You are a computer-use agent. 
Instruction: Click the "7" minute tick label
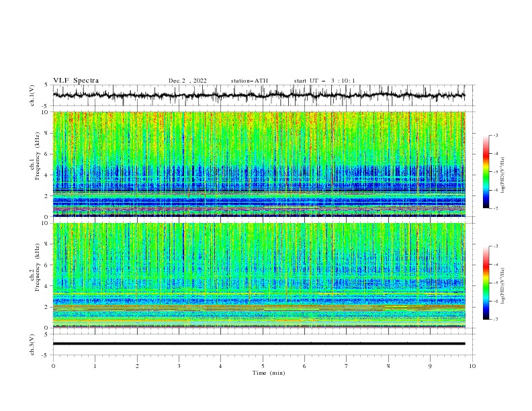pyautogui.click(x=347, y=366)
